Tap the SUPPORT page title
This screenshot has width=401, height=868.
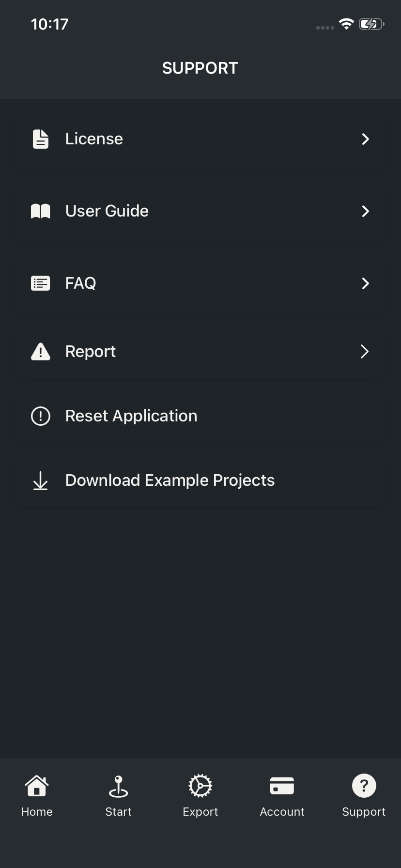coord(200,68)
